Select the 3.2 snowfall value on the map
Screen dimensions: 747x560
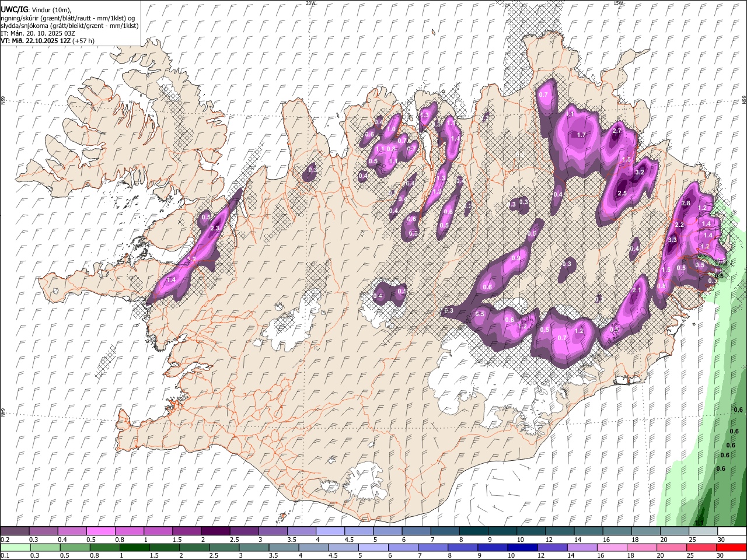click(639, 172)
